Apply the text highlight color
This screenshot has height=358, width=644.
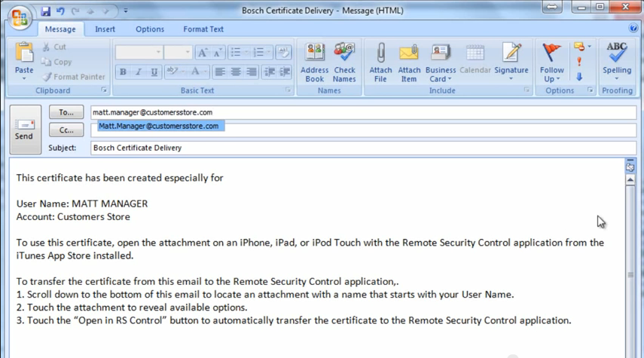click(x=172, y=72)
